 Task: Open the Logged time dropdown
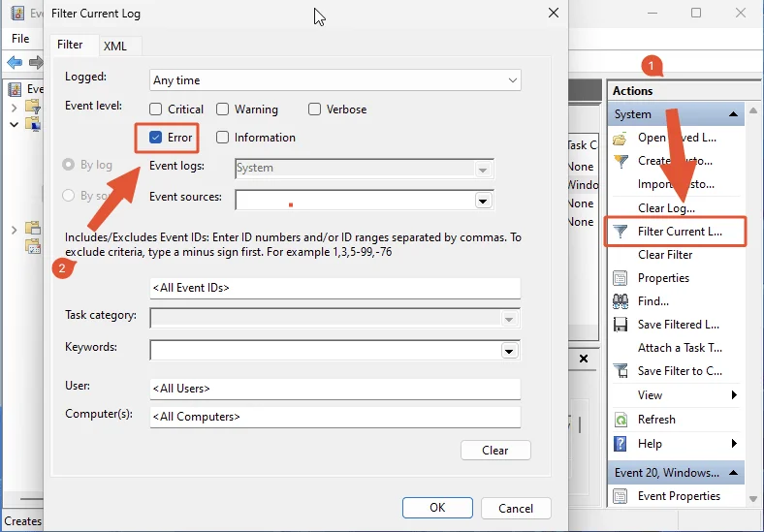(335, 79)
